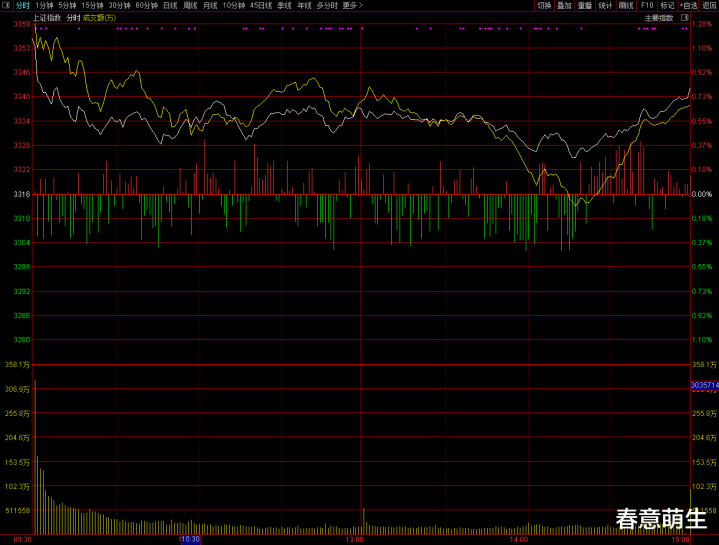Viewport: 719px width, 545px height.
Task: Click the 3280 bottom price axis label
Action: click(x=22, y=340)
